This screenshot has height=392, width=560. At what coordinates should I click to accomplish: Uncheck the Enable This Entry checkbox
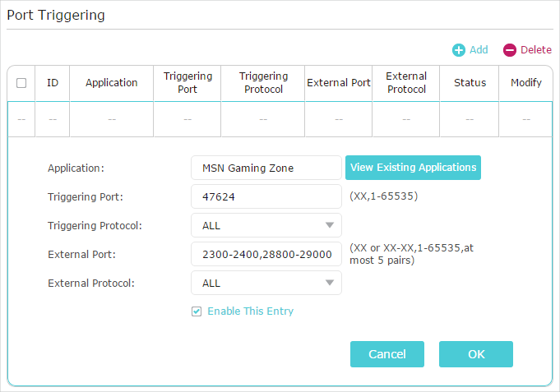pos(197,311)
